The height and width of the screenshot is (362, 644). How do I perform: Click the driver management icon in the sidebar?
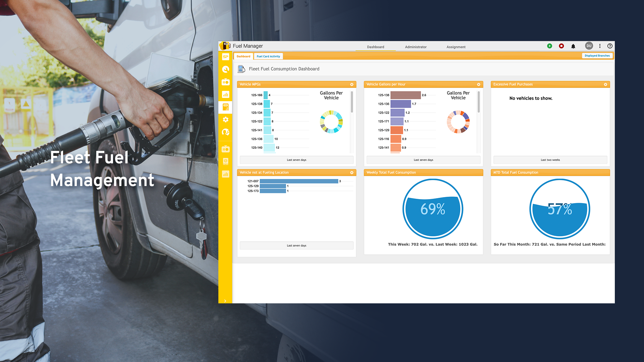[x=225, y=132]
